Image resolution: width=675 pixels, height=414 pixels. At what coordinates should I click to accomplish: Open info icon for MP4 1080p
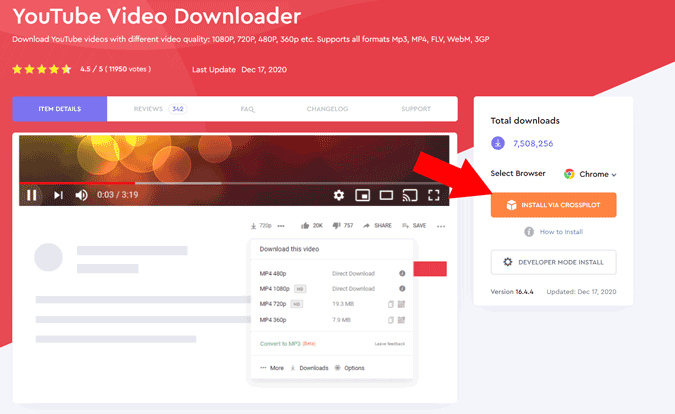402,289
